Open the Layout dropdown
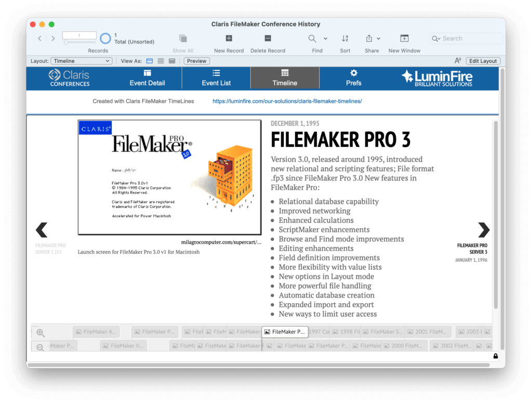Viewport: 532px width, 403px height. [x=81, y=61]
